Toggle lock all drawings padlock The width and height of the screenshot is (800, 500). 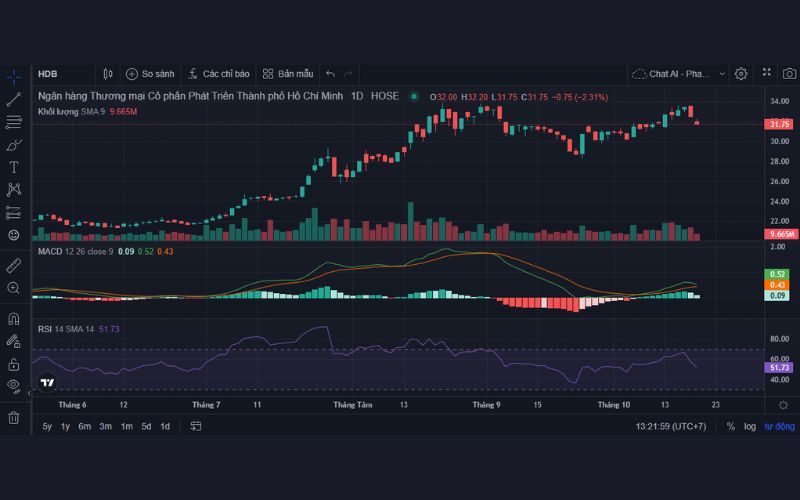pyautogui.click(x=14, y=364)
